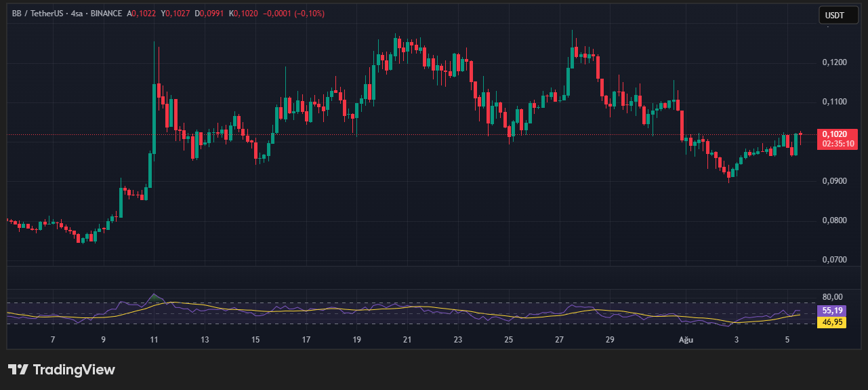868x390 pixels.
Task: Click date 21 on the time axis
Action: point(407,339)
